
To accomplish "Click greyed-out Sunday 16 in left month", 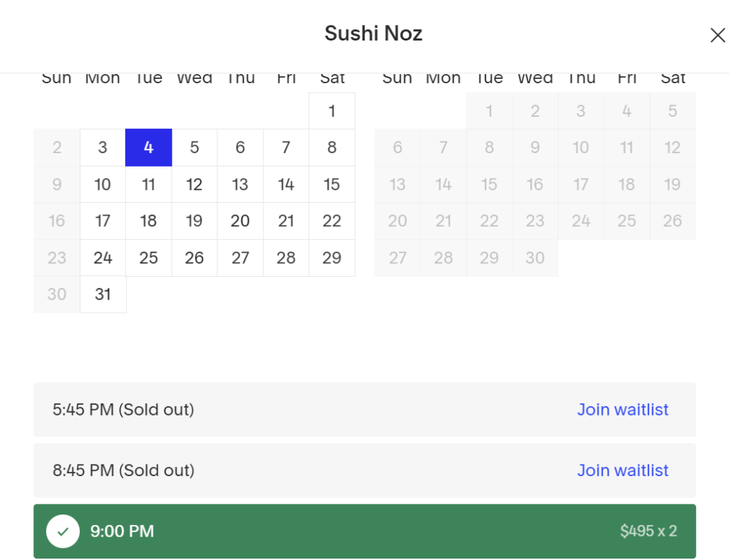I will tap(57, 221).
